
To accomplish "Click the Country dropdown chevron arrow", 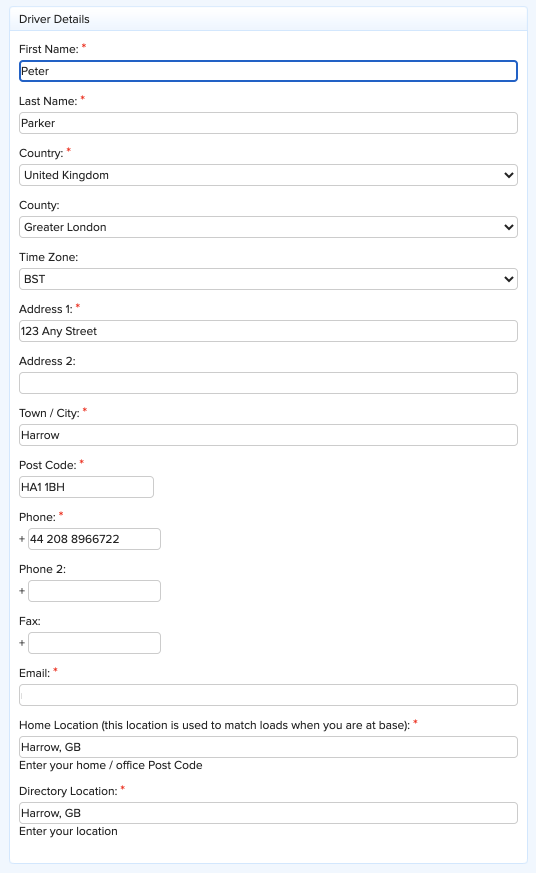I will tap(509, 175).
